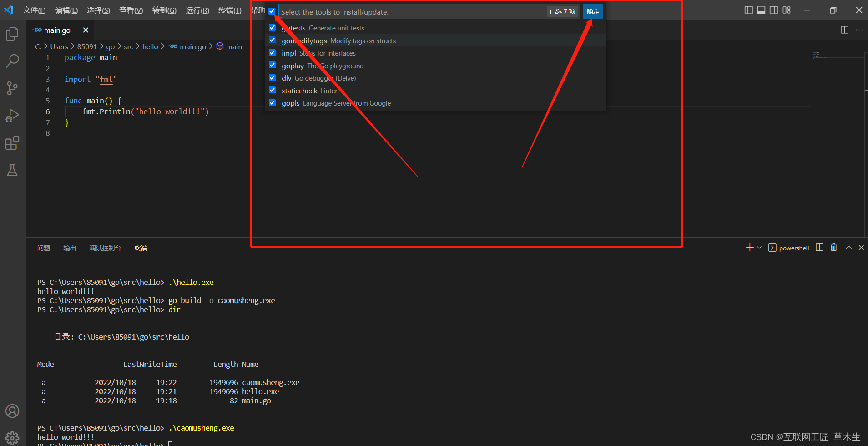
Task: Open the Testing flask icon
Action: pyautogui.click(x=12, y=170)
